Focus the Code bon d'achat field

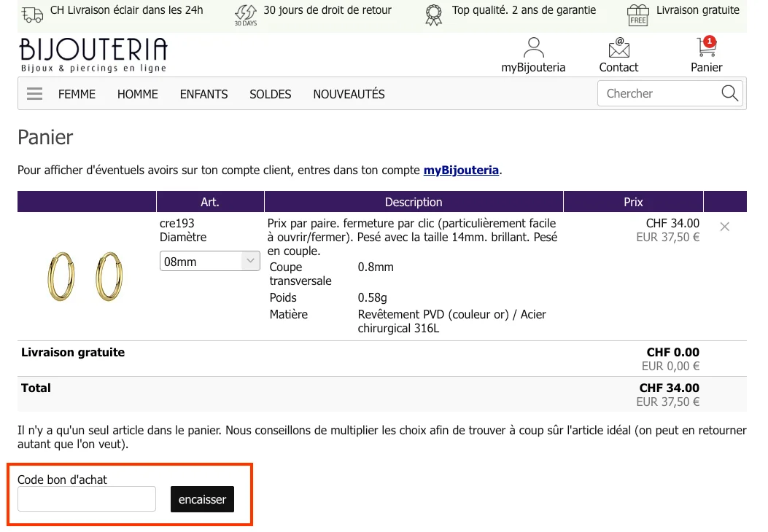(x=87, y=498)
